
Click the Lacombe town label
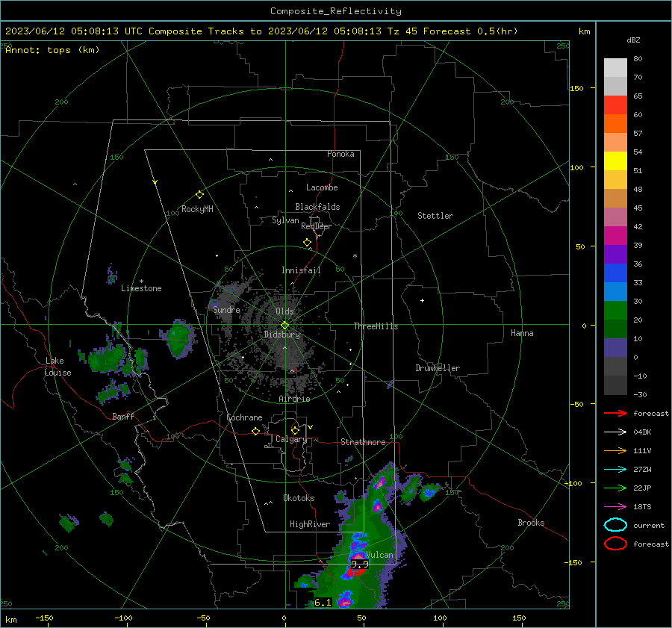pyautogui.click(x=322, y=187)
